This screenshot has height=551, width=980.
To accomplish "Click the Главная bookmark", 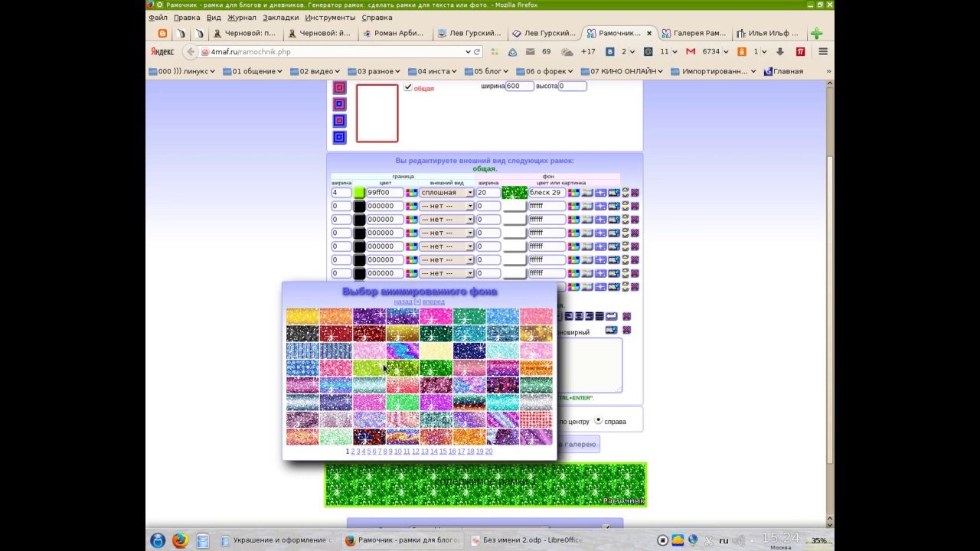I will point(782,71).
